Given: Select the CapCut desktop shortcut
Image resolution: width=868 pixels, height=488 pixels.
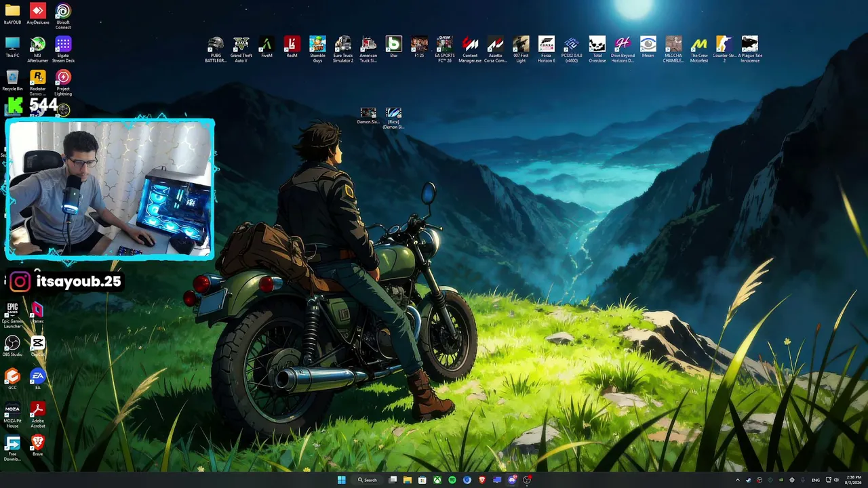Looking at the screenshot, I should tap(38, 346).
